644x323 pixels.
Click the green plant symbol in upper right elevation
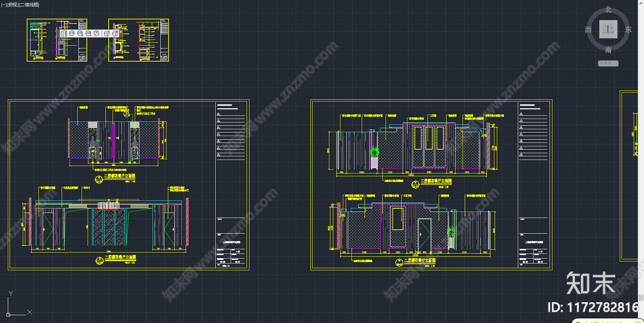[374, 151]
